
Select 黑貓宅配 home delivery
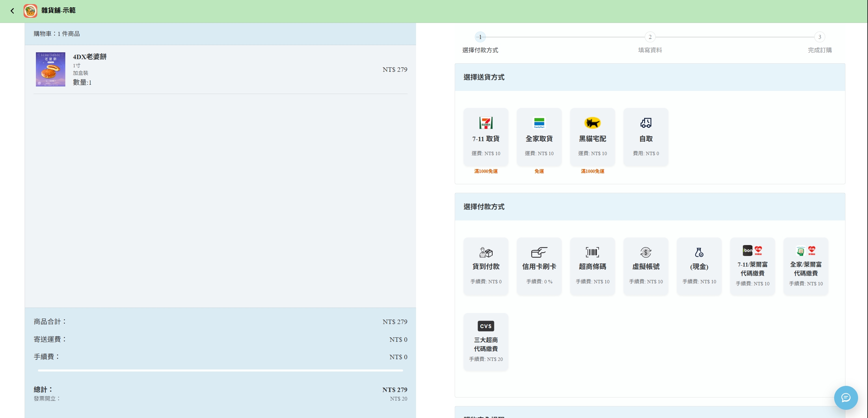(x=592, y=137)
